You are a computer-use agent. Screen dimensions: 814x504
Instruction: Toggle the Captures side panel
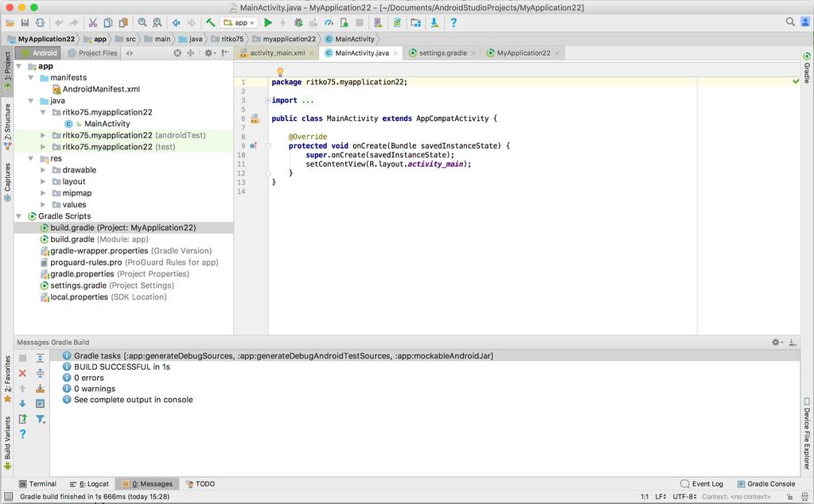coord(7,182)
